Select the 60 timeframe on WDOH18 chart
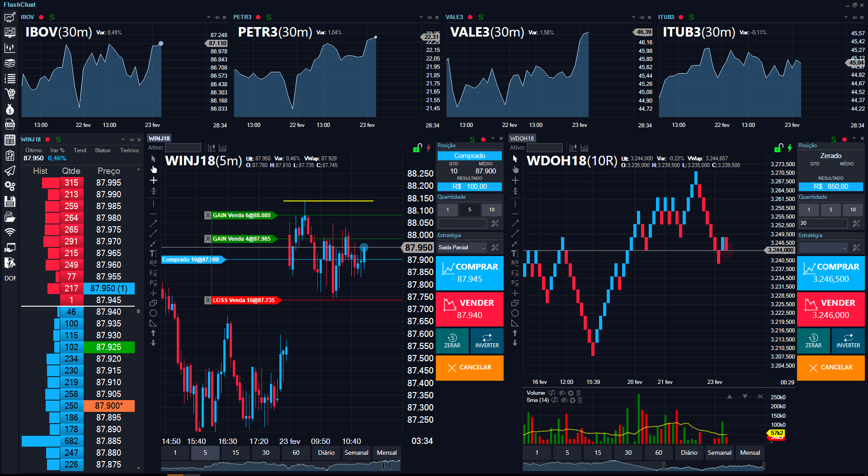The image size is (868, 476). 659,453
